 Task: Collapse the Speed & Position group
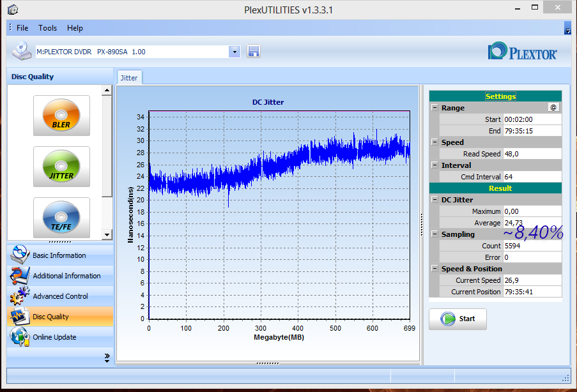pos(435,268)
